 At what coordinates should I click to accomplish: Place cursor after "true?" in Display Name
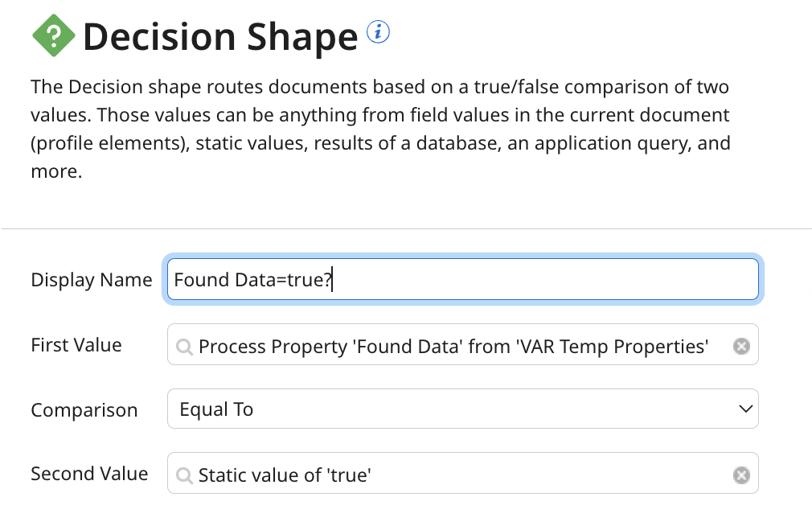(332, 280)
